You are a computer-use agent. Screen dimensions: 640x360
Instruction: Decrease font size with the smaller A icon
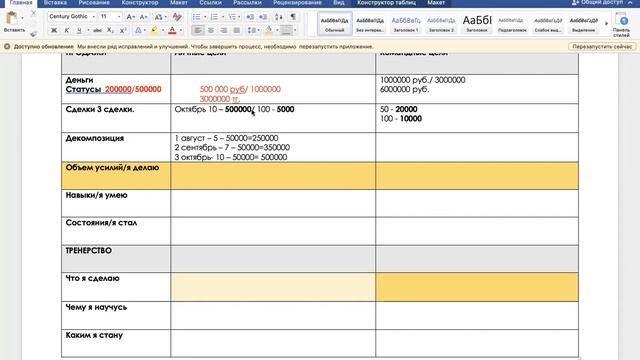[x=143, y=17]
